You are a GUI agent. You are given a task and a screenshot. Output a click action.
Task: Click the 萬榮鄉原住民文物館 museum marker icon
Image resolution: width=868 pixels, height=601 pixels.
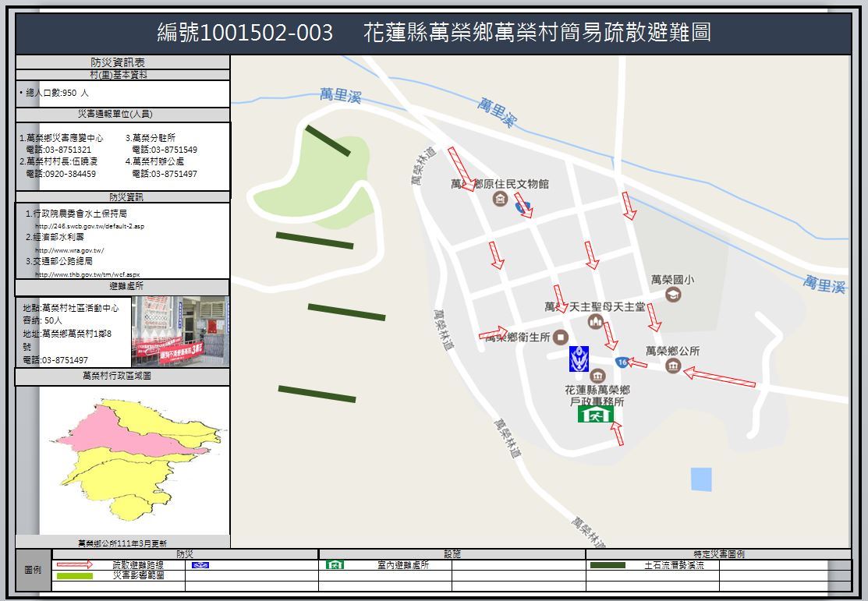click(x=499, y=200)
